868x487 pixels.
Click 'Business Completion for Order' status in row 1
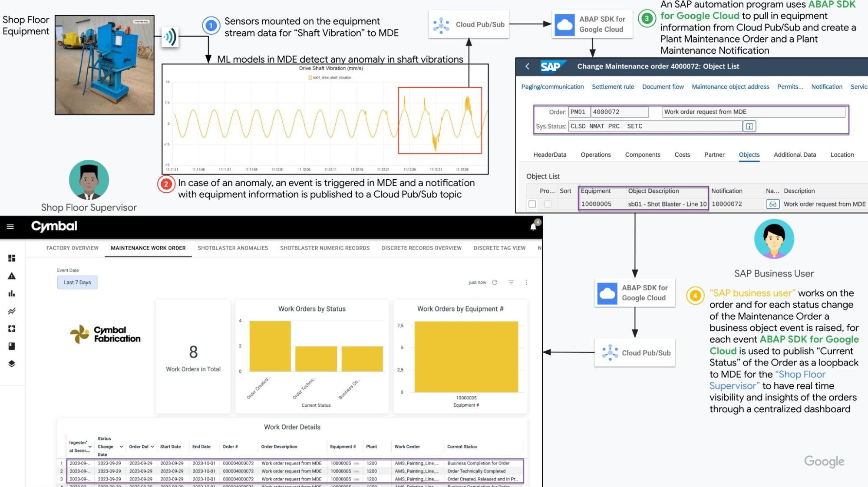[x=478, y=464]
